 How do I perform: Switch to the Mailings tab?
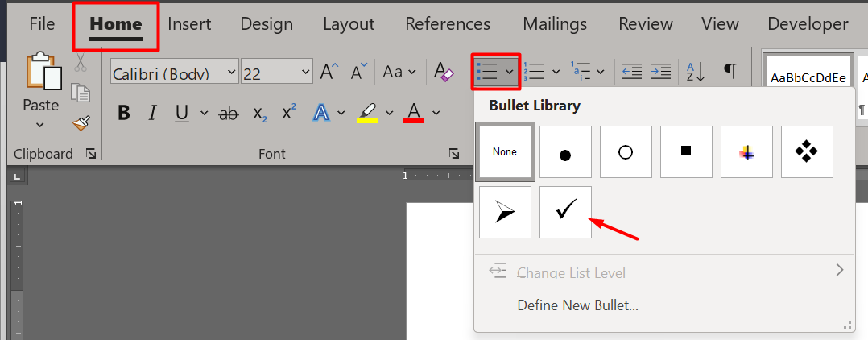tap(555, 24)
